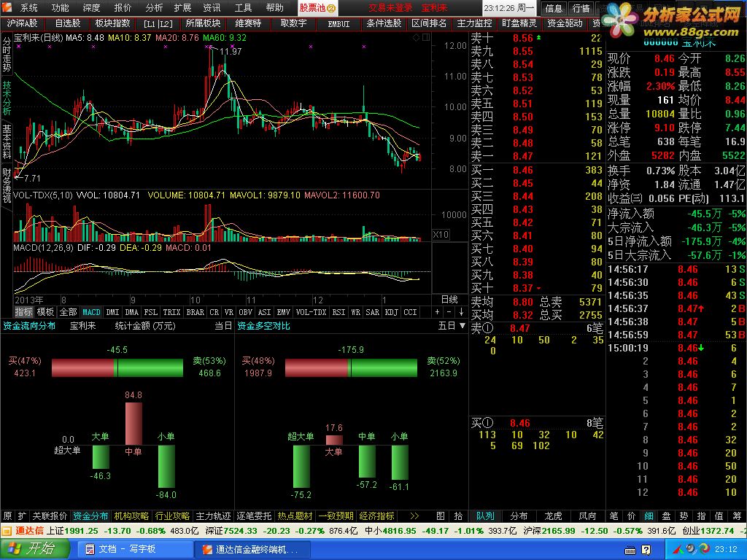Open the 功能 menu
This screenshot has height=560, width=747.
coord(60,7)
